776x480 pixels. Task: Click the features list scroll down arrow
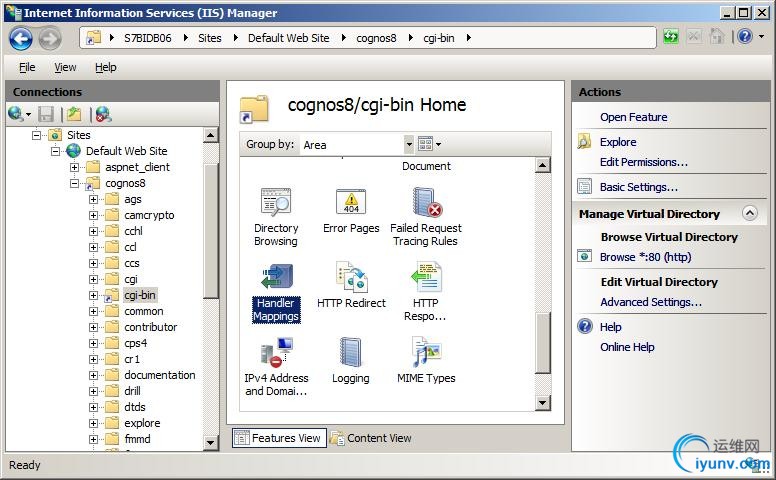pyautogui.click(x=543, y=403)
